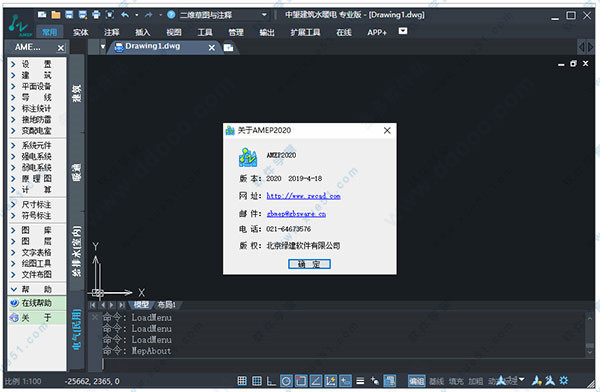Viewport: 600px width, 392px height.
Task: Click the Undo arrow icon
Action: coord(125,15)
